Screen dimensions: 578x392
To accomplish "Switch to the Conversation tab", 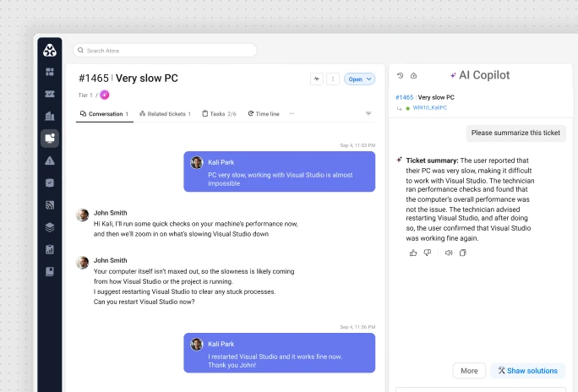I will (104, 114).
